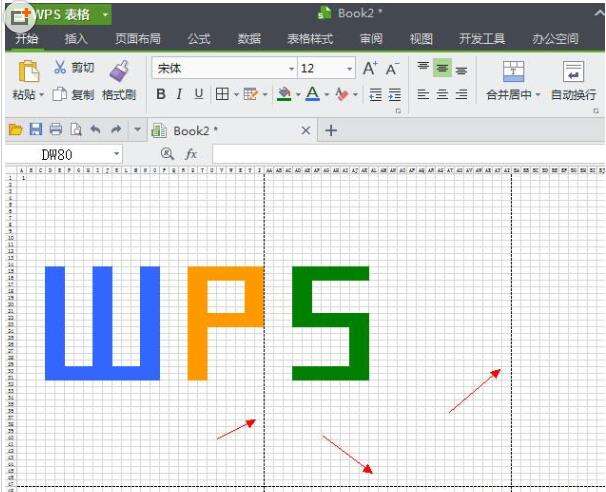Open the 页面布局 tab
Screen dimensions: 606x492
coord(138,39)
